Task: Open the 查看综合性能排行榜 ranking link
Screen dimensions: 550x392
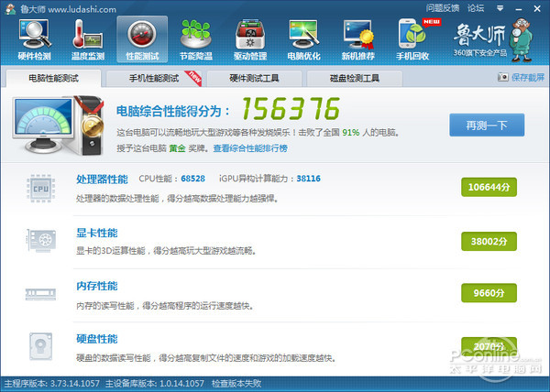Action: point(250,148)
